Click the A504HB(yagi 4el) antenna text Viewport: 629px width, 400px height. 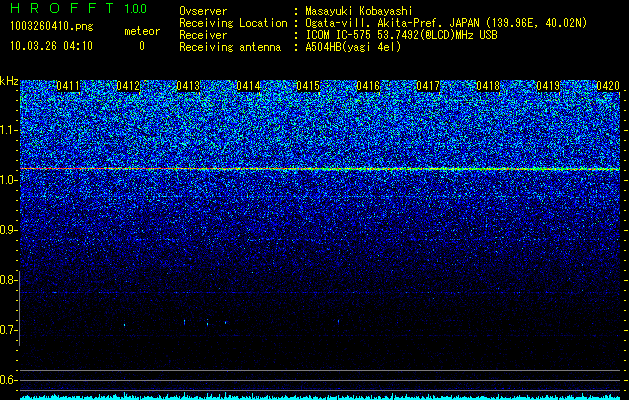point(353,47)
